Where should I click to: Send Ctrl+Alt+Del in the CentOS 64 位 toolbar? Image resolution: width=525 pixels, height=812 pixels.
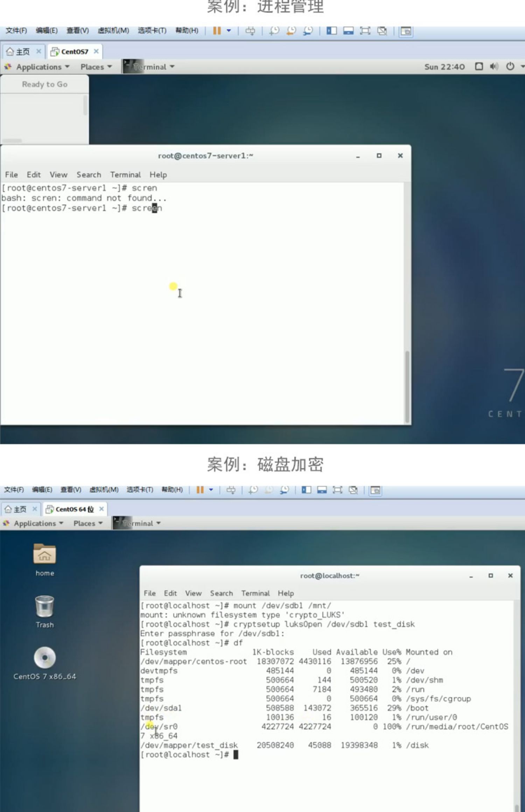pos(231,490)
